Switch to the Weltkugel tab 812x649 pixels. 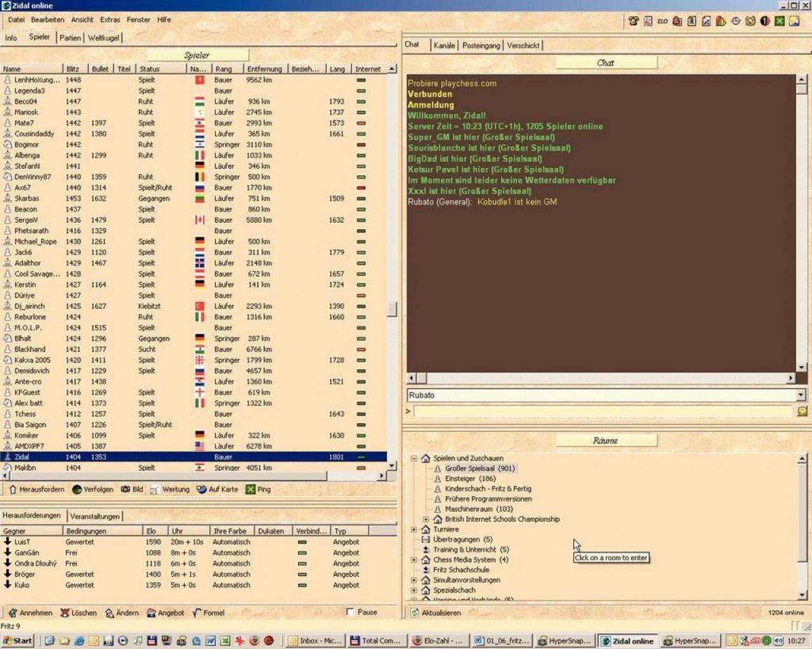click(x=103, y=38)
